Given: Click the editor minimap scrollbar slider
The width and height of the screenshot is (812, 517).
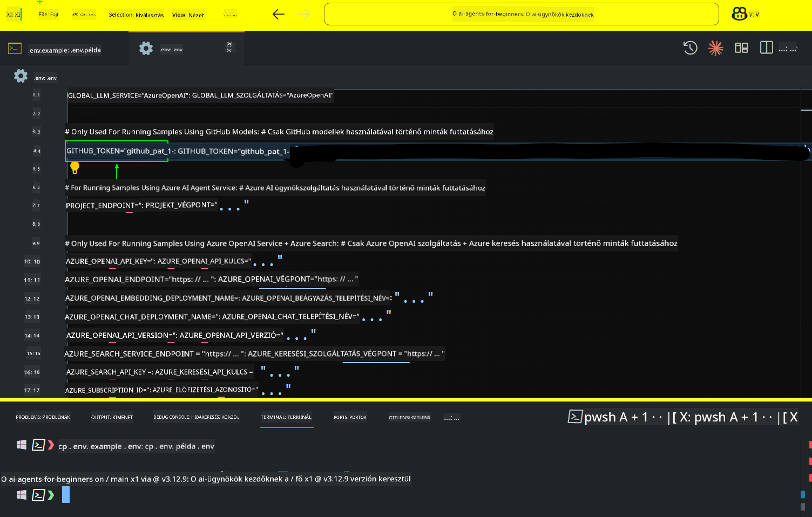Looking at the screenshot, I should pos(806,110).
